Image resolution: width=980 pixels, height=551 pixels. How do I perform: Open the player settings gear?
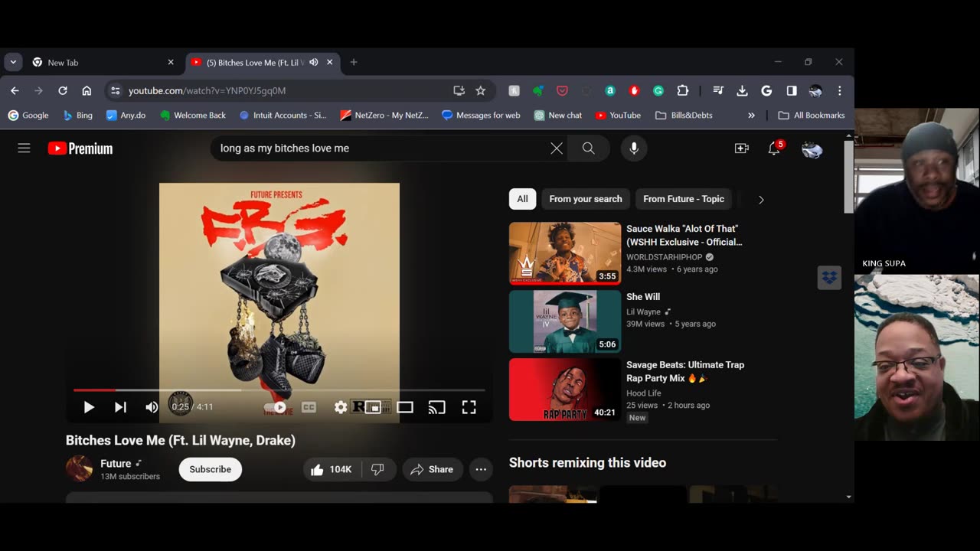point(341,407)
